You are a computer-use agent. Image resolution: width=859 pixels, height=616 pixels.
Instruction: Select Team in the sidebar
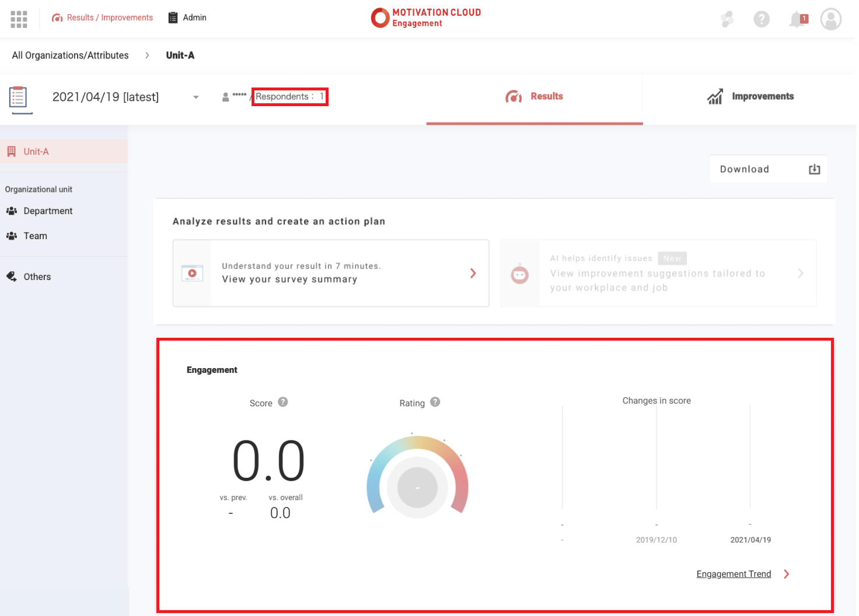(35, 236)
